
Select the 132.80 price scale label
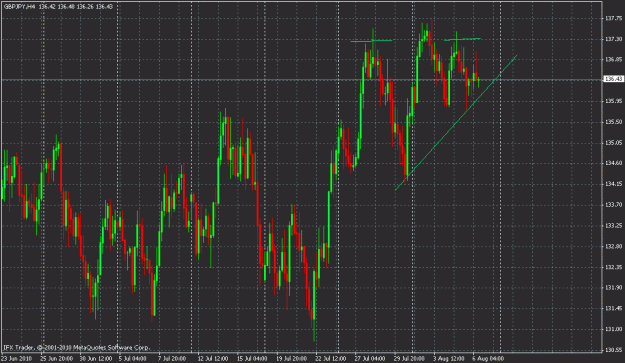tap(614, 246)
